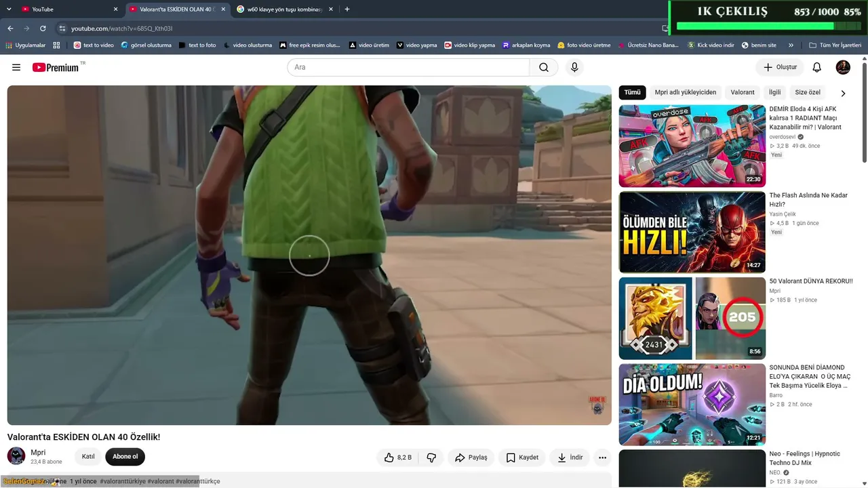
Task: Show more filter chips with right arrow
Action: [843, 93]
